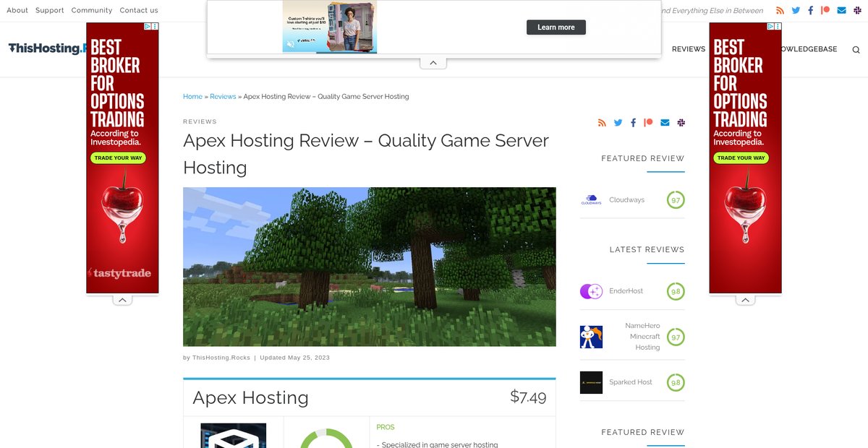868x448 pixels.
Task: Open the Sparked Host review link
Action: click(631, 382)
